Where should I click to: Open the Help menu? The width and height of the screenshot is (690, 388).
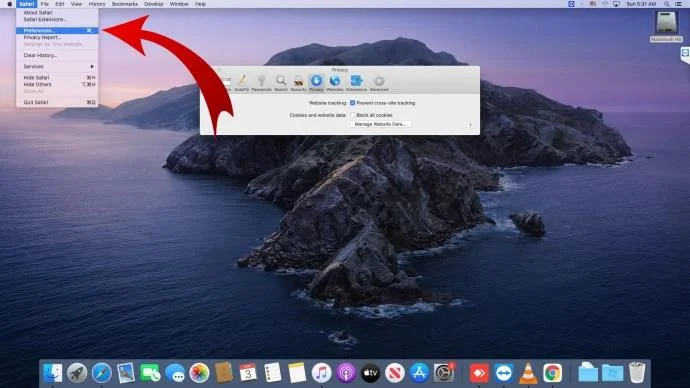coord(200,4)
